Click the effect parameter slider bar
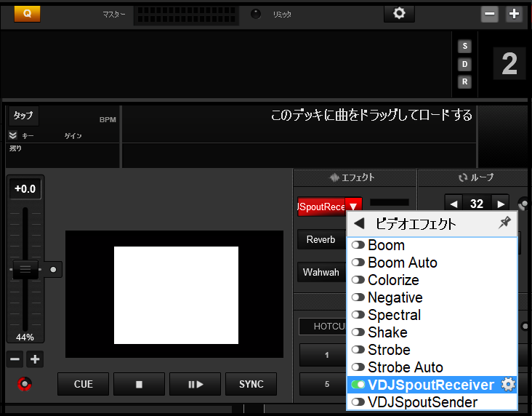Screen dimensions: 532x416 coord(389,202)
